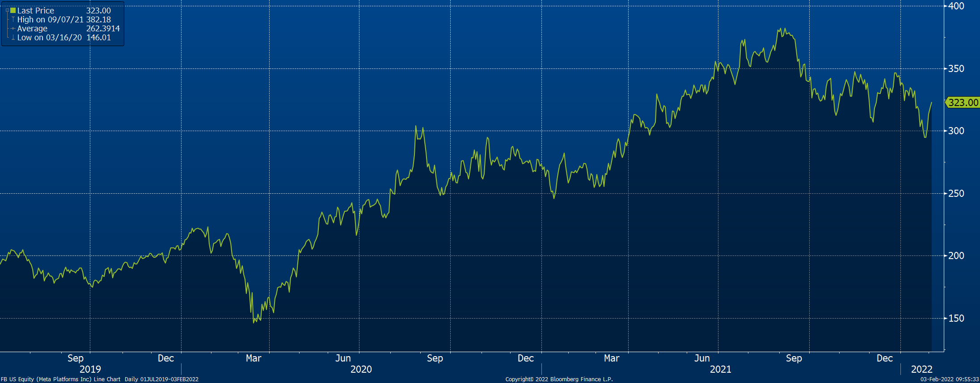Click the green 323.00 price tag on axis
980x383 pixels.
coord(963,102)
